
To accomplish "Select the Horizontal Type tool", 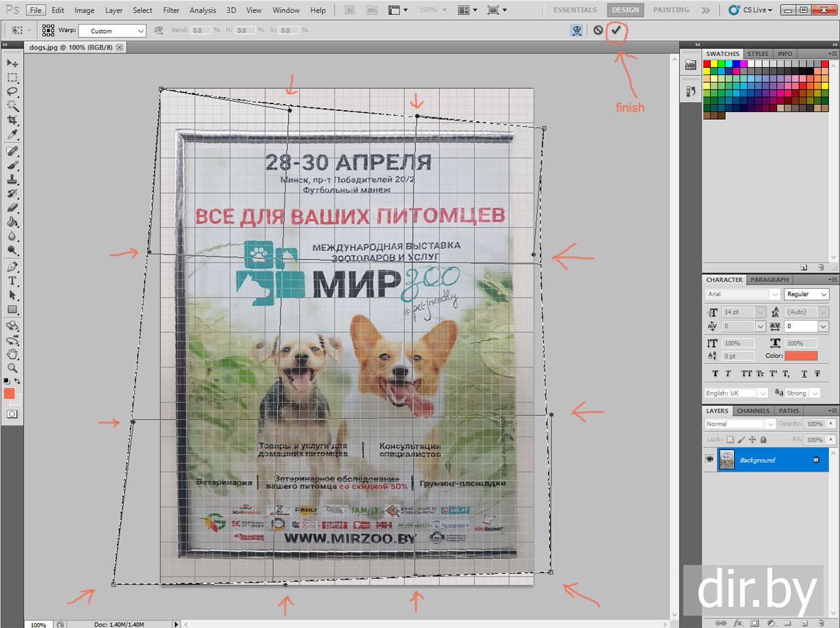I will [12, 281].
